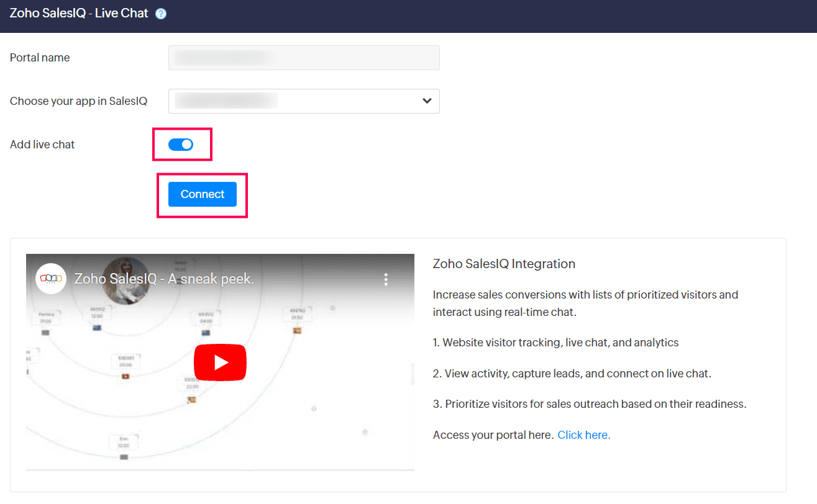The width and height of the screenshot is (817, 504).
Task: Toggle the Add live chat switch
Action: pos(181,145)
